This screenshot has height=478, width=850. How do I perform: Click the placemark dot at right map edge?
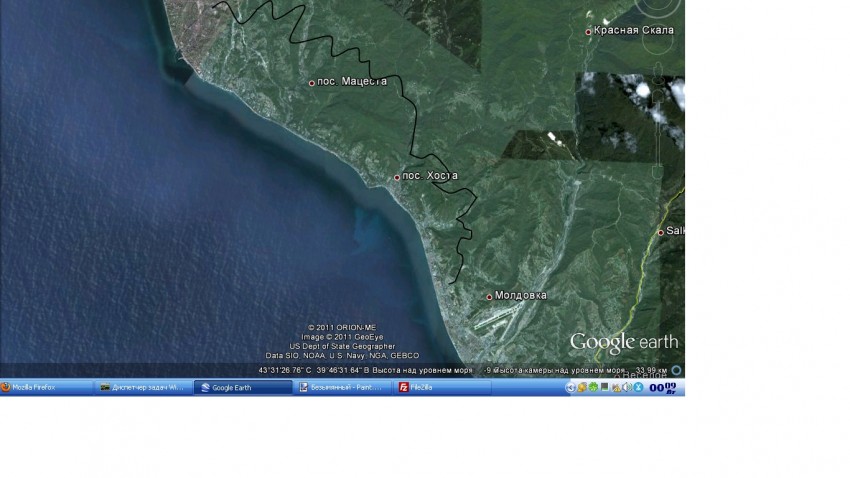(660, 232)
